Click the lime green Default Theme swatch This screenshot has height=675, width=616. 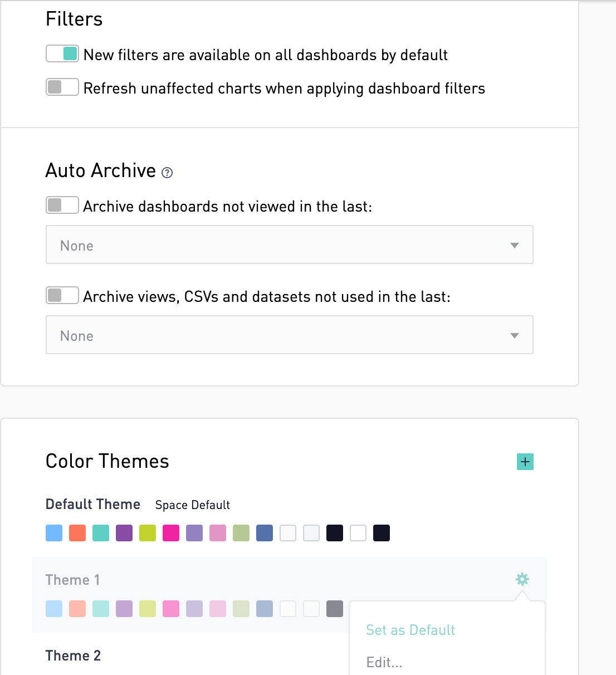pos(148,533)
